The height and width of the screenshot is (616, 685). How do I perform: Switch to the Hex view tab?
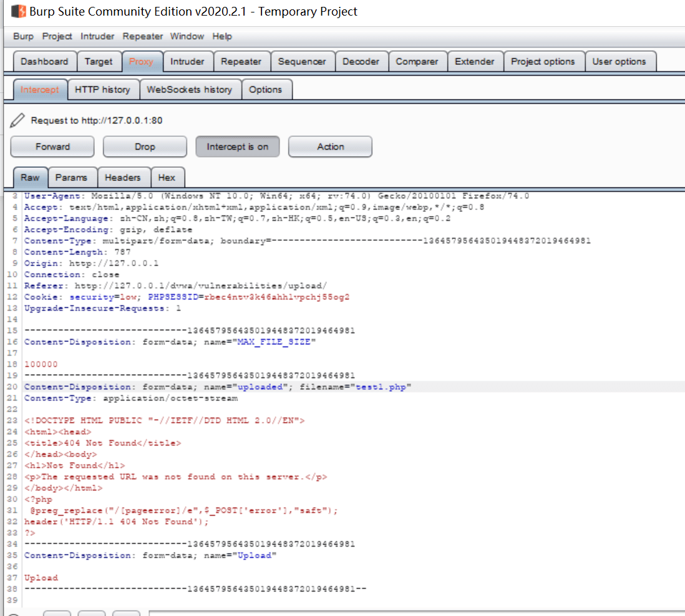(x=167, y=177)
